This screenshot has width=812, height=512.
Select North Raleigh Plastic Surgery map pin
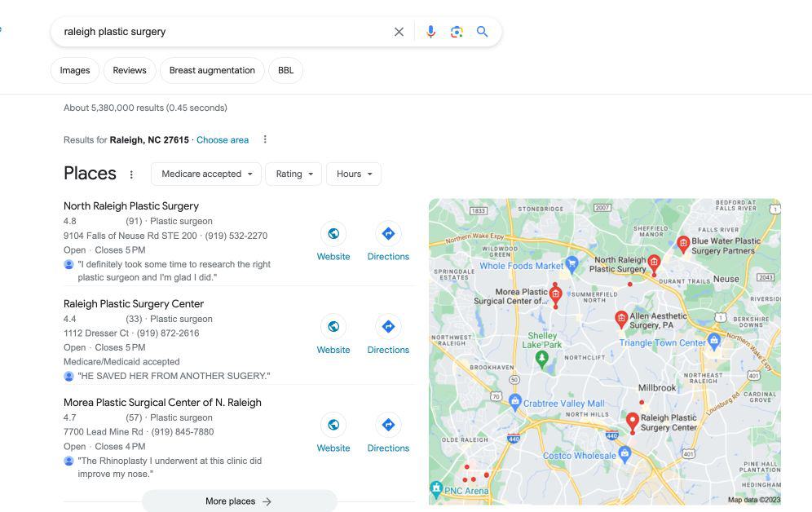(x=654, y=263)
